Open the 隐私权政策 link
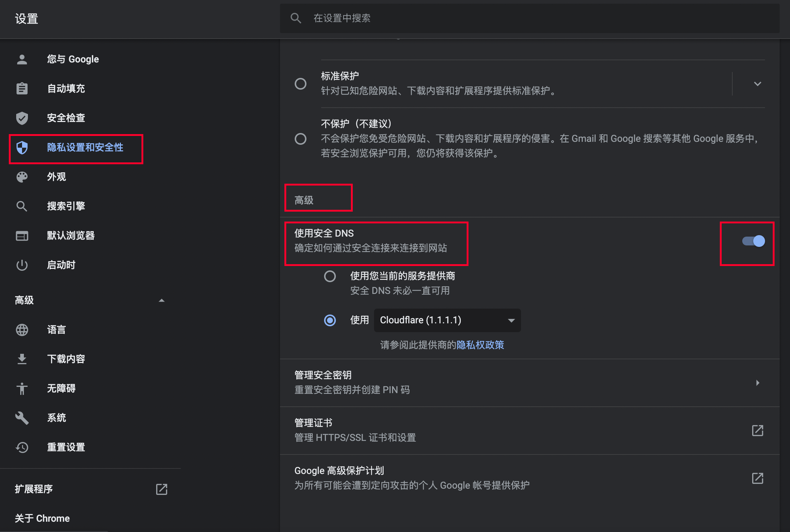Screen dimensions: 790x532 (x=480, y=345)
